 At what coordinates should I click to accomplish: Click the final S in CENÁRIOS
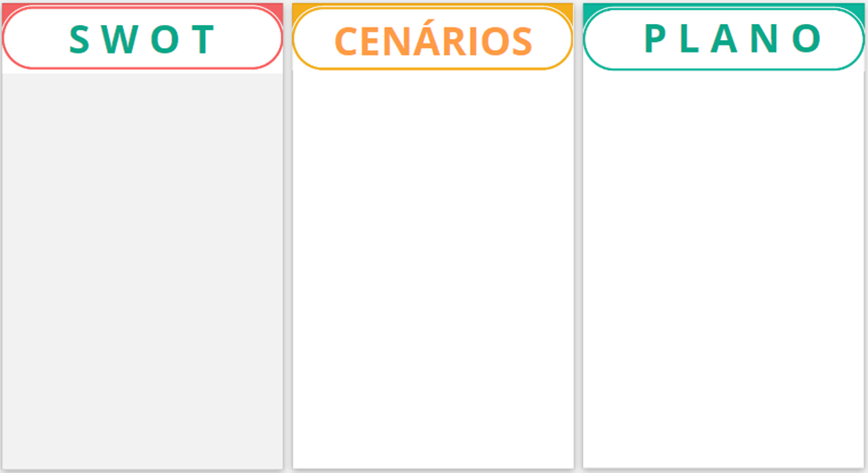(521, 41)
